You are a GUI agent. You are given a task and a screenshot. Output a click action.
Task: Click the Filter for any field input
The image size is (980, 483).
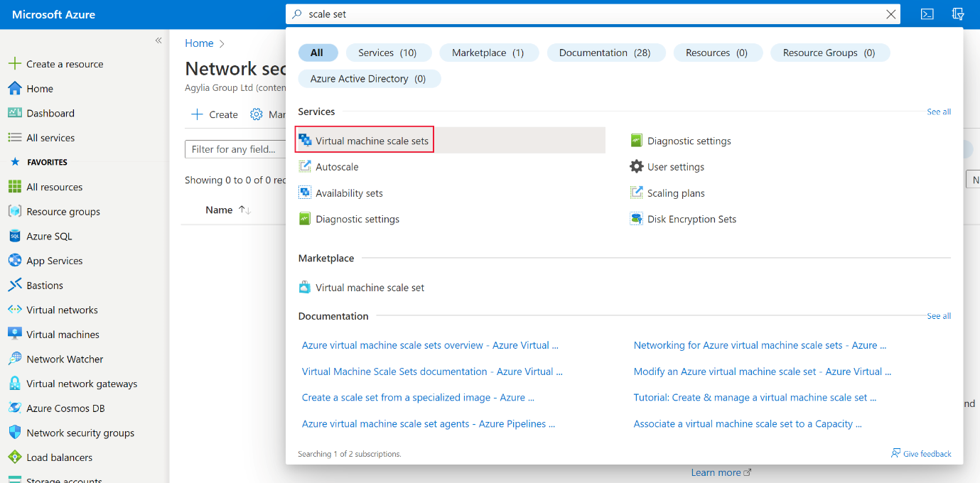pyautogui.click(x=235, y=149)
